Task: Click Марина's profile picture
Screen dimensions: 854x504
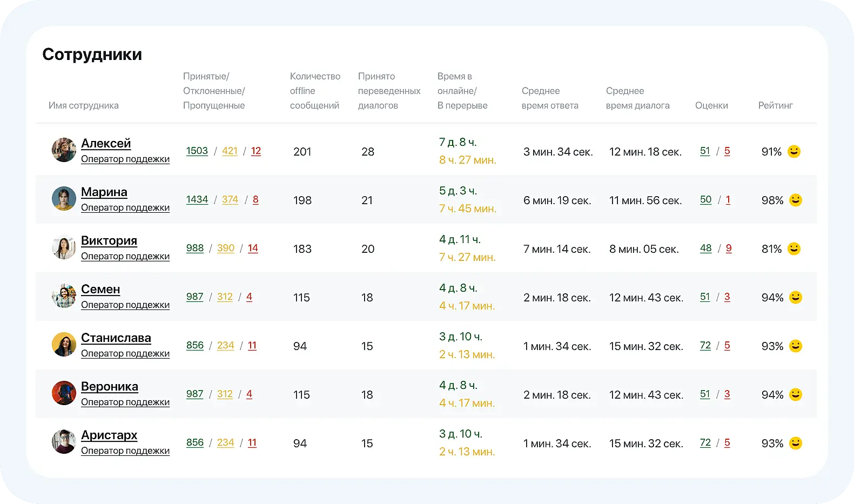Action: 64,199
